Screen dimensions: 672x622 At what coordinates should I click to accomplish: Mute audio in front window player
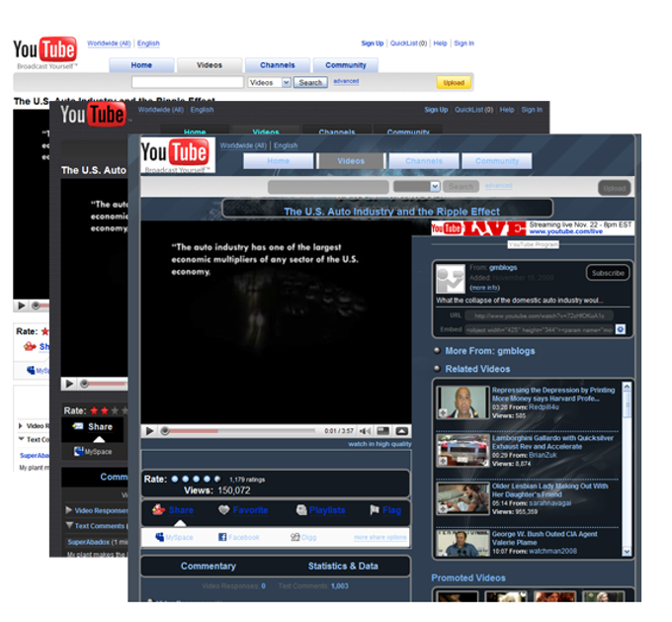coord(365,431)
